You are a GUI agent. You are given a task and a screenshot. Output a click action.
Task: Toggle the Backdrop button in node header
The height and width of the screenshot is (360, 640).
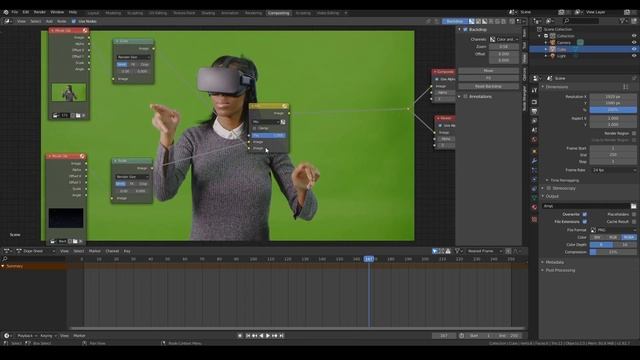click(x=454, y=21)
